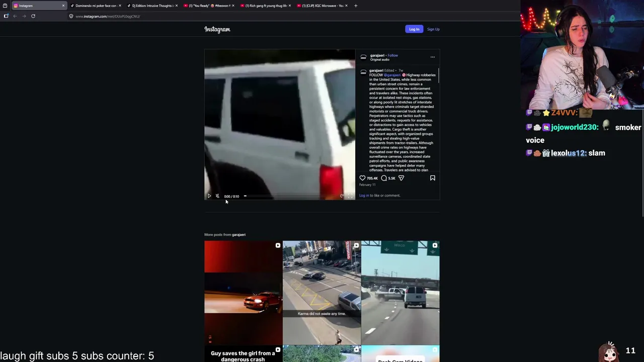Viewport: 644px width, 362px height.
Task: Follow the garajaeri account
Action: pyautogui.click(x=393, y=55)
